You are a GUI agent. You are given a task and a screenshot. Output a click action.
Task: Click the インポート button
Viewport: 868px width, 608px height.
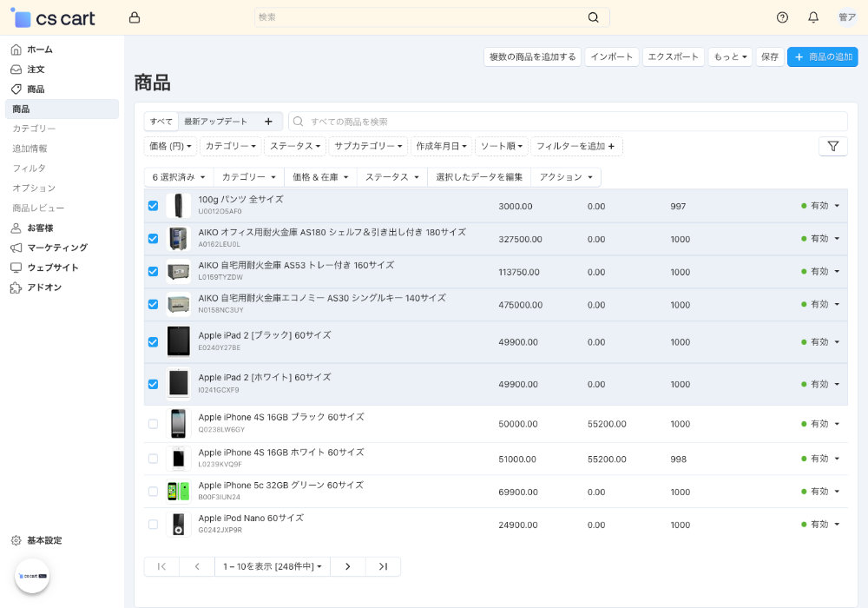click(611, 56)
